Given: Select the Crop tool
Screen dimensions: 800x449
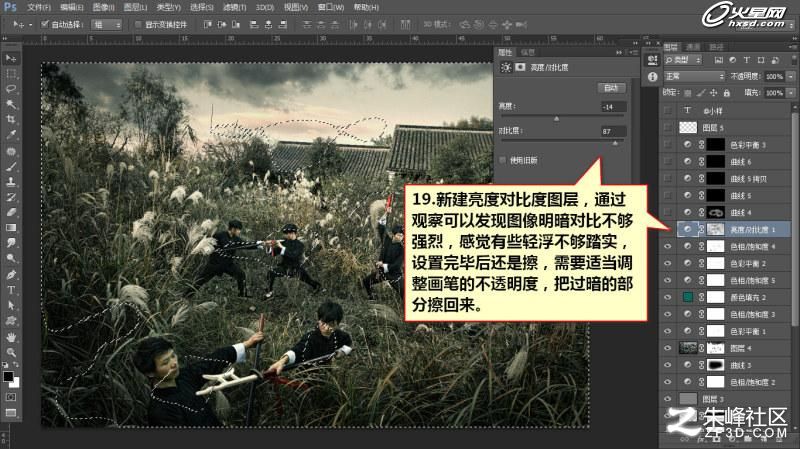Looking at the screenshot, I should 11,119.
